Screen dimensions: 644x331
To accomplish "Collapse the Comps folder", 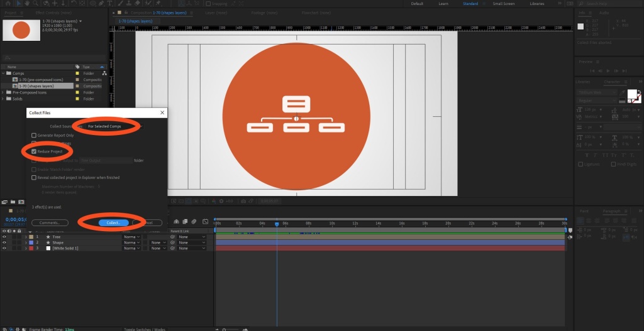I will (x=3, y=73).
